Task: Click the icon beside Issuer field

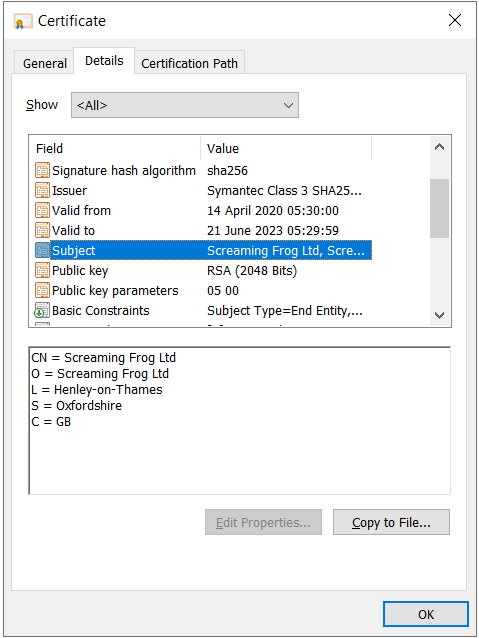Action: click(42, 190)
